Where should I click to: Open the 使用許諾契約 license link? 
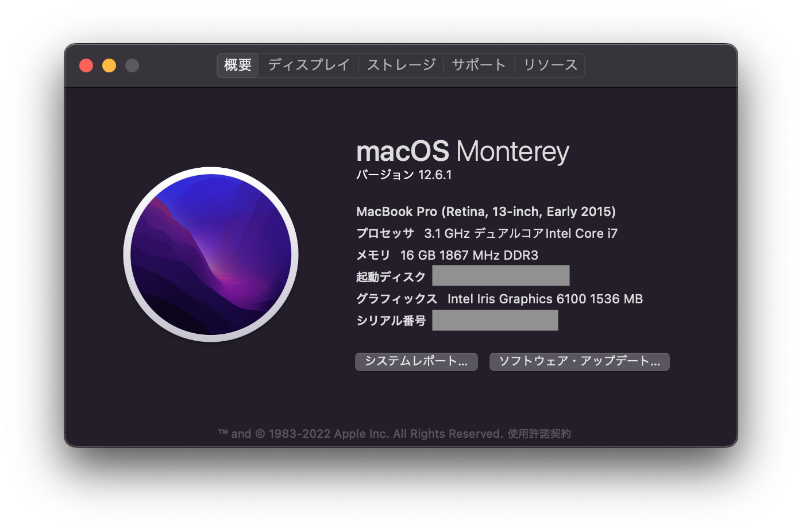539,434
